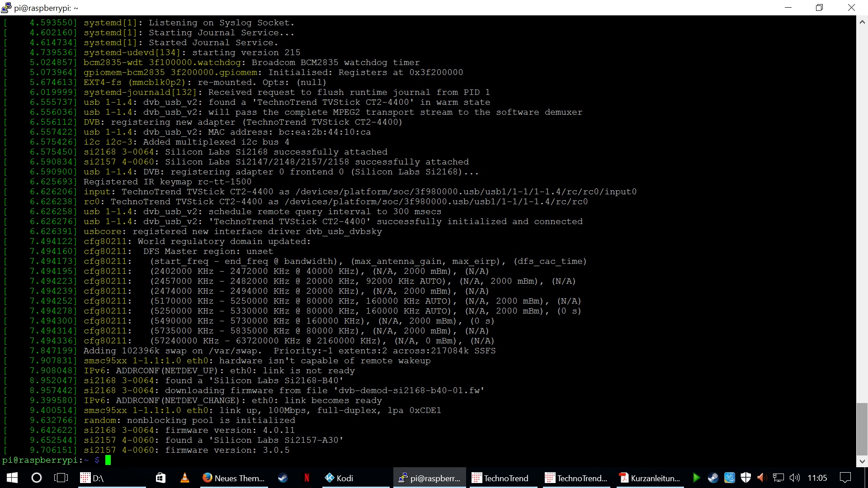
Task: Close the PuTTY terminal window
Action: click(x=852, y=8)
